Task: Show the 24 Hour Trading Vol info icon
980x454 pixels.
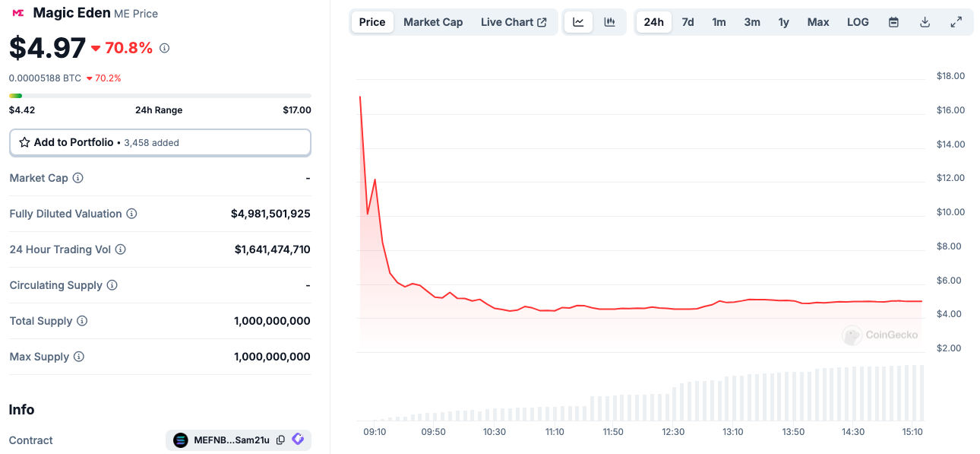Action: click(x=120, y=249)
